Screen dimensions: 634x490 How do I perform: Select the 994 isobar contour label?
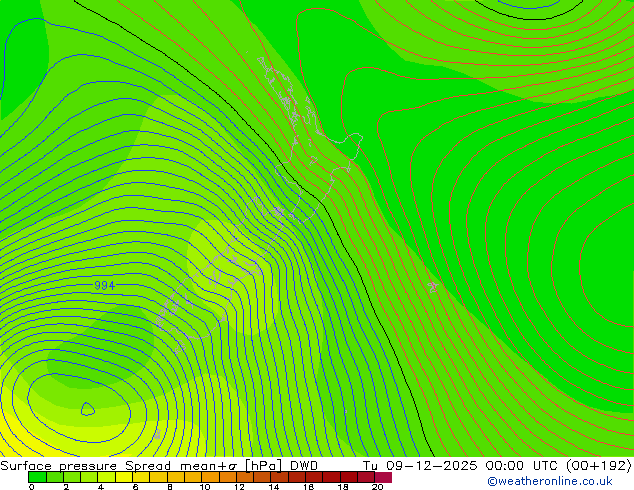pyautogui.click(x=104, y=285)
